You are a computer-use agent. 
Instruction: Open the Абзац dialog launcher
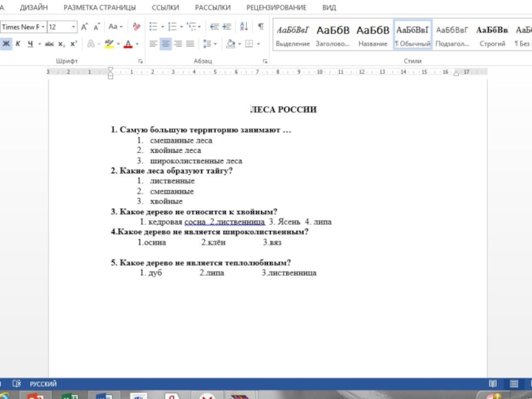[x=265, y=61]
